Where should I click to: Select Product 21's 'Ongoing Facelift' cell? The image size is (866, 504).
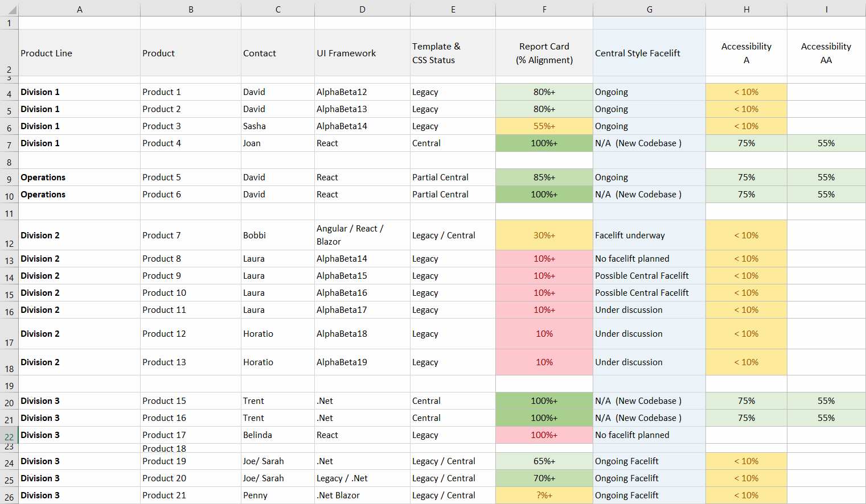[649, 495]
